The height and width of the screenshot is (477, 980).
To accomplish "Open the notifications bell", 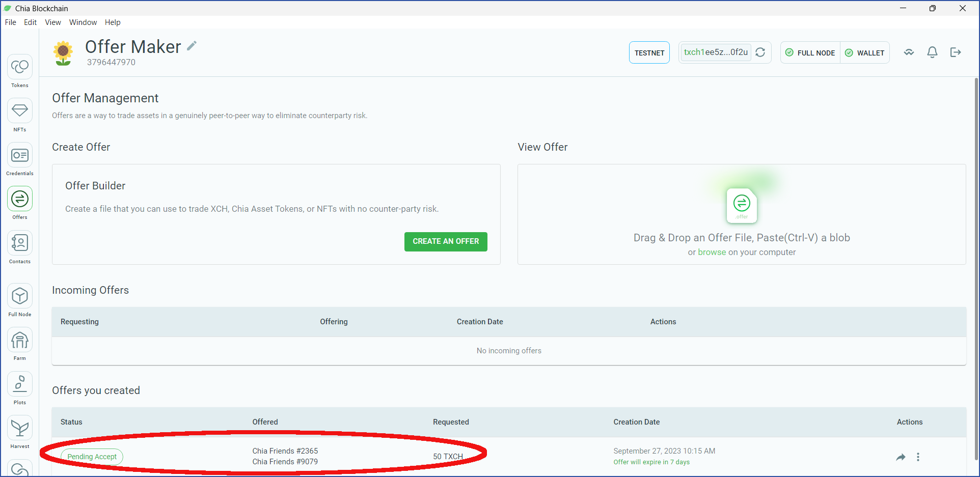I will (x=932, y=52).
